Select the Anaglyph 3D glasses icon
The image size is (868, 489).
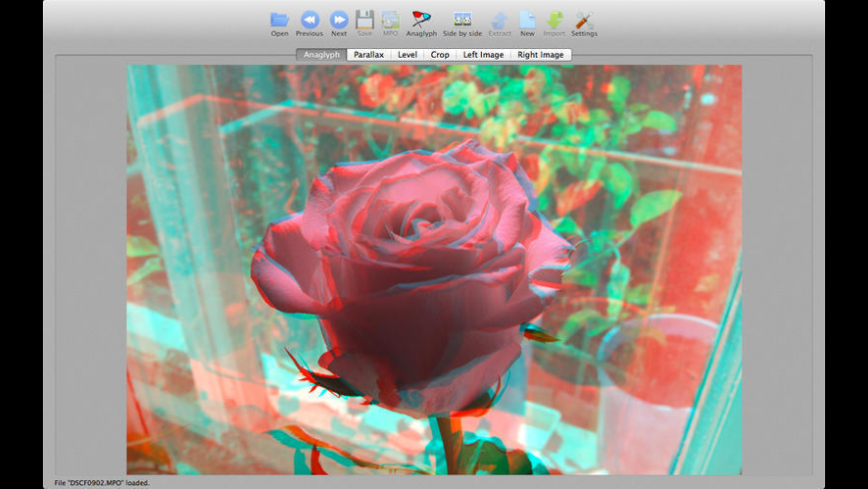coord(421,20)
